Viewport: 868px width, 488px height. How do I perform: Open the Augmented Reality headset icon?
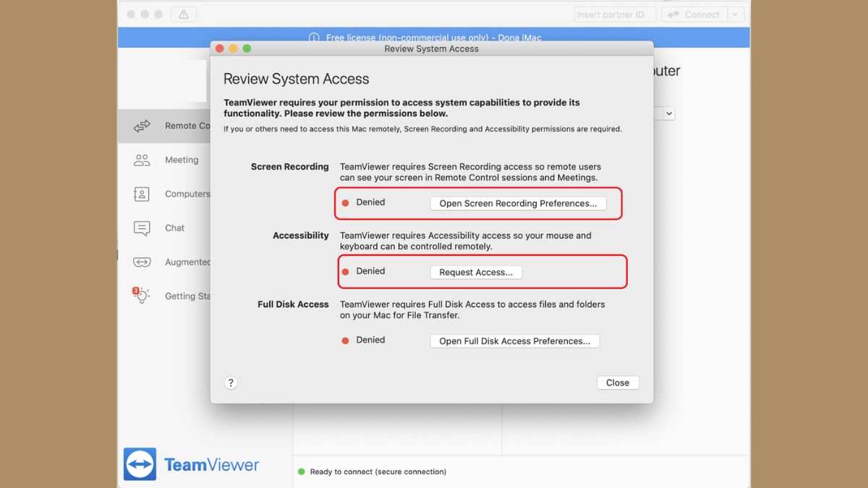tap(142, 262)
